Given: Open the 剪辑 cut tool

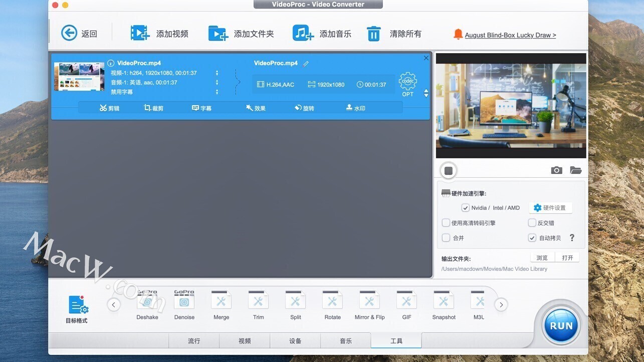Looking at the screenshot, I should 109,108.
